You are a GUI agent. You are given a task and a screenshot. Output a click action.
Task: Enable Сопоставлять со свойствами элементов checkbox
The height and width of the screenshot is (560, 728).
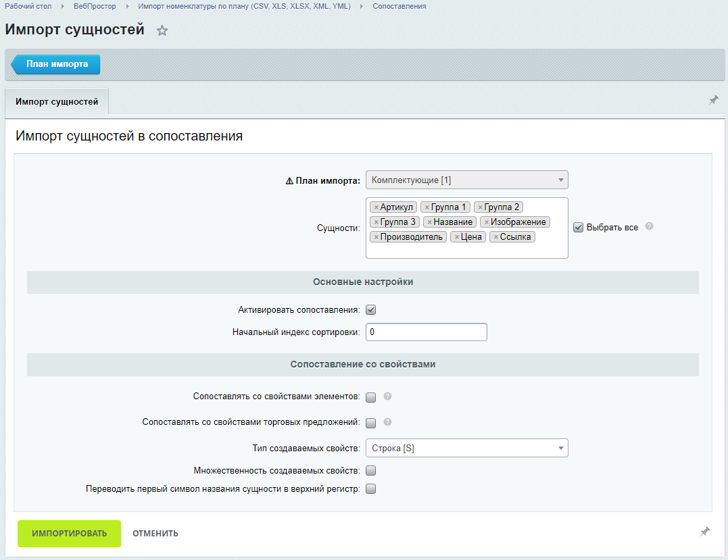(x=370, y=397)
